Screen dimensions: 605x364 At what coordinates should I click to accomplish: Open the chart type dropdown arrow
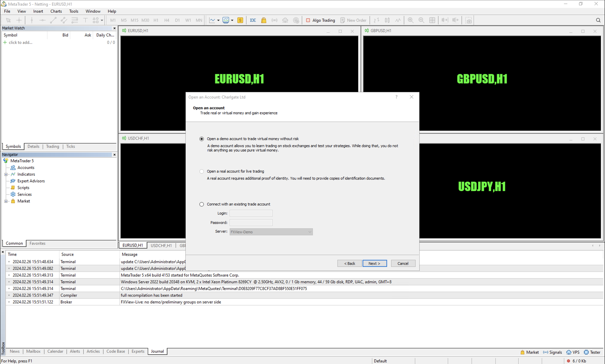click(218, 20)
